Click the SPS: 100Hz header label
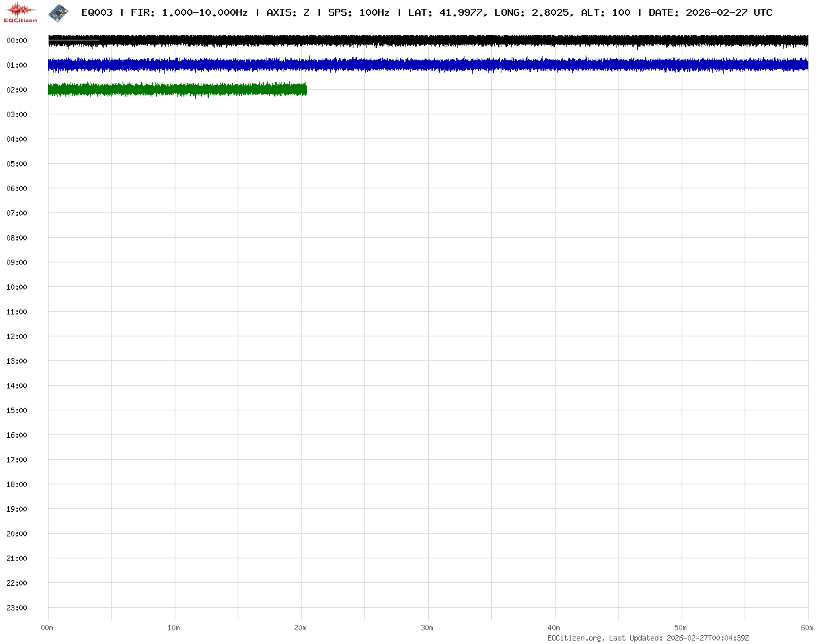The width and height of the screenshot is (822, 644). [358, 12]
